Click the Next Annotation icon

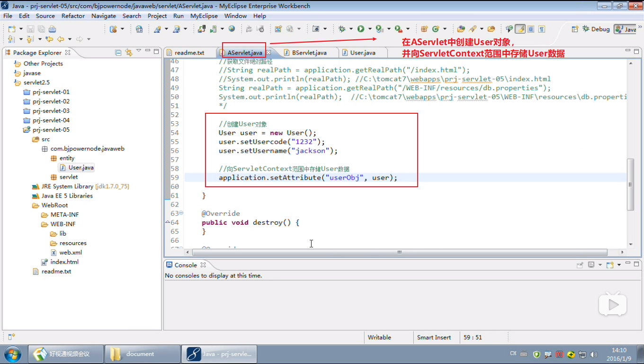pos(11,39)
